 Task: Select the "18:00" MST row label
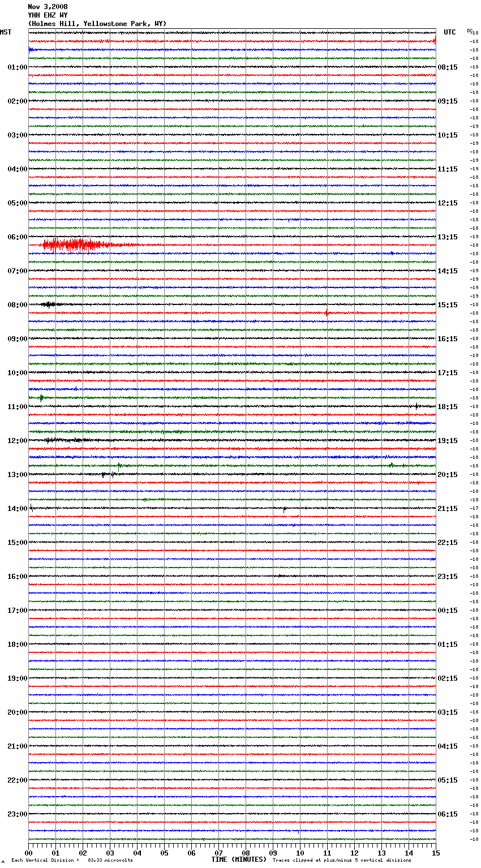click(18, 644)
